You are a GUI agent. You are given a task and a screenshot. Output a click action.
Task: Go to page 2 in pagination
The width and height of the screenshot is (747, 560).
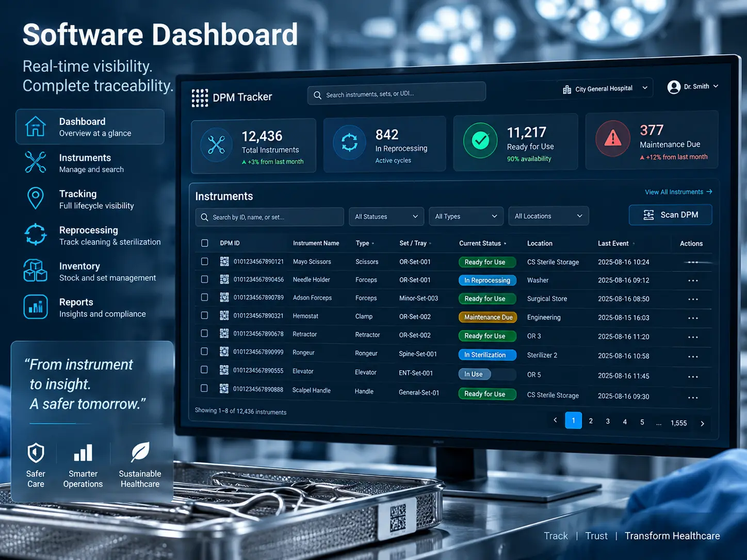[x=591, y=421]
